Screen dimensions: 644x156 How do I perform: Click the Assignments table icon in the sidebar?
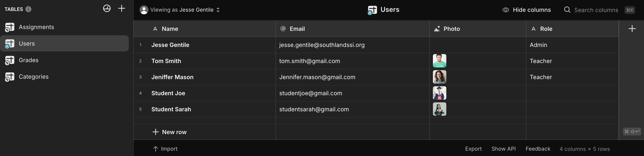(x=9, y=27)
